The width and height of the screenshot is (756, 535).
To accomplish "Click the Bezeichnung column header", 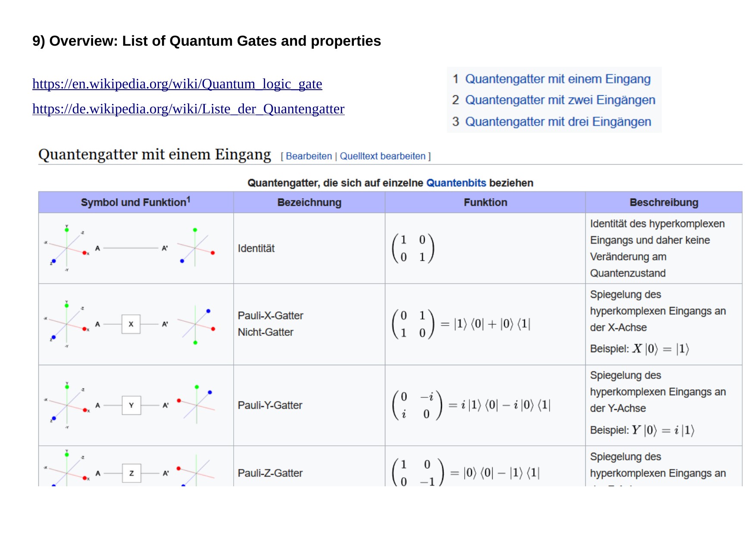I will click(x=309, y=202).
